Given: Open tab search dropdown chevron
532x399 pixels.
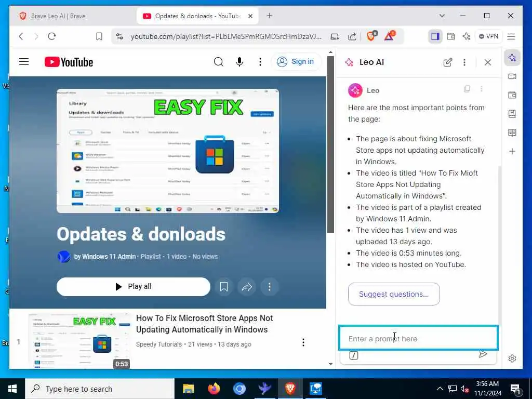Looking at the screenshot, I should (442, 16).
